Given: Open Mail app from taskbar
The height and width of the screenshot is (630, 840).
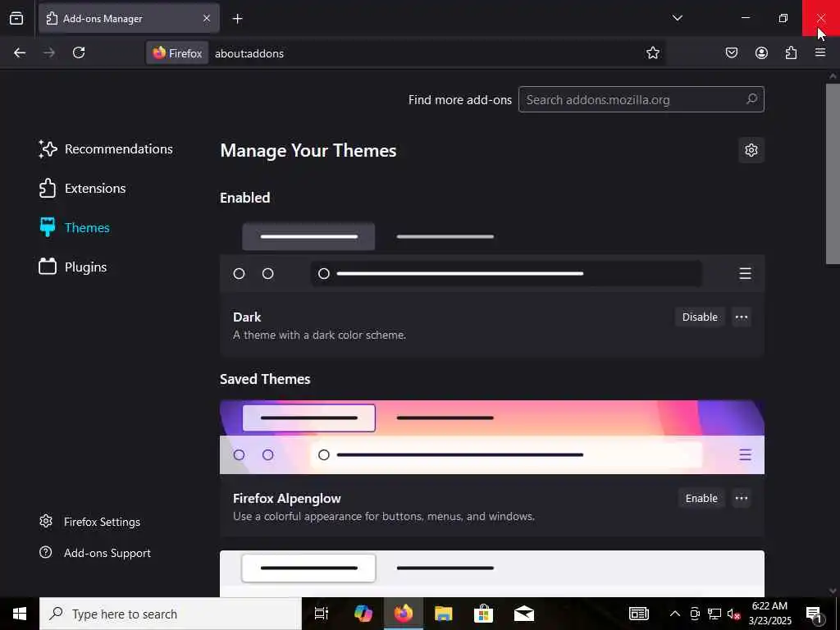Looking at the screenshot, I should (x=524, y=614).
